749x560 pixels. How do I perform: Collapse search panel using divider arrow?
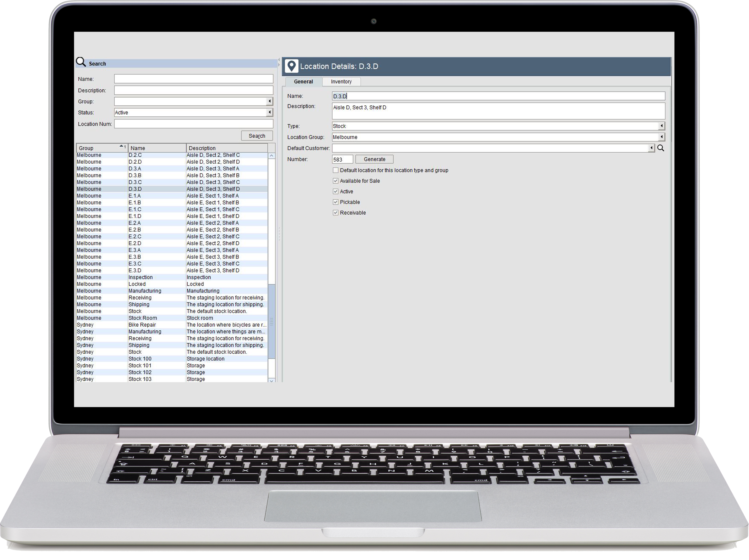279,60
